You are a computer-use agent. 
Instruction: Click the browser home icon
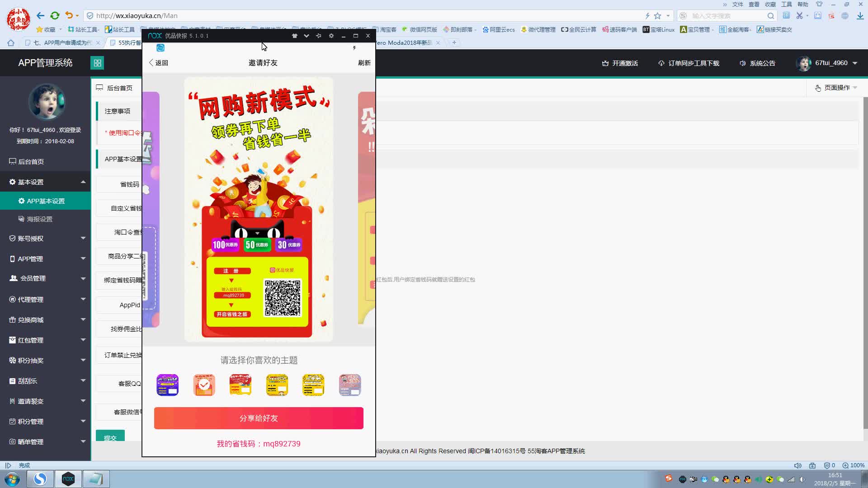[10, 42]
